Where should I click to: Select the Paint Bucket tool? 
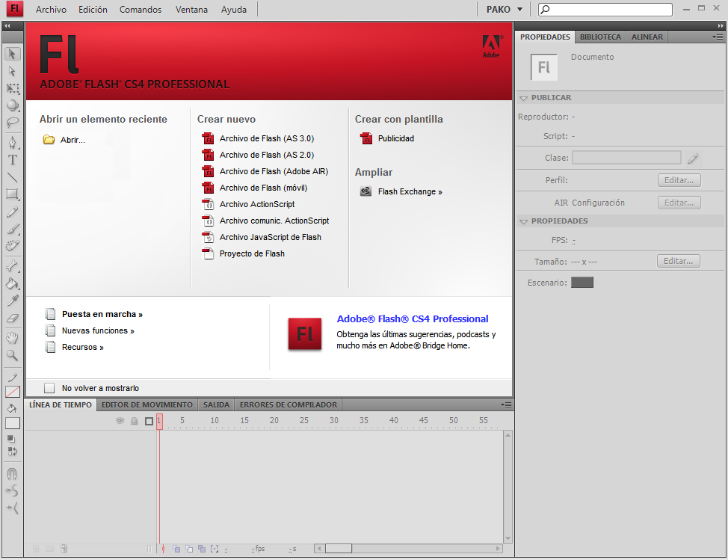click(13, 283)
